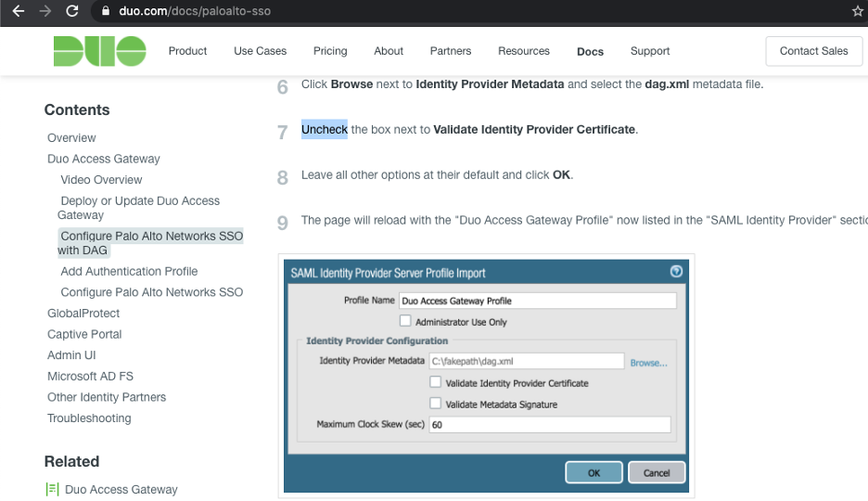Click the Related sidebar heading
Viewport: 868px width, 501px height.
[72, 461]
